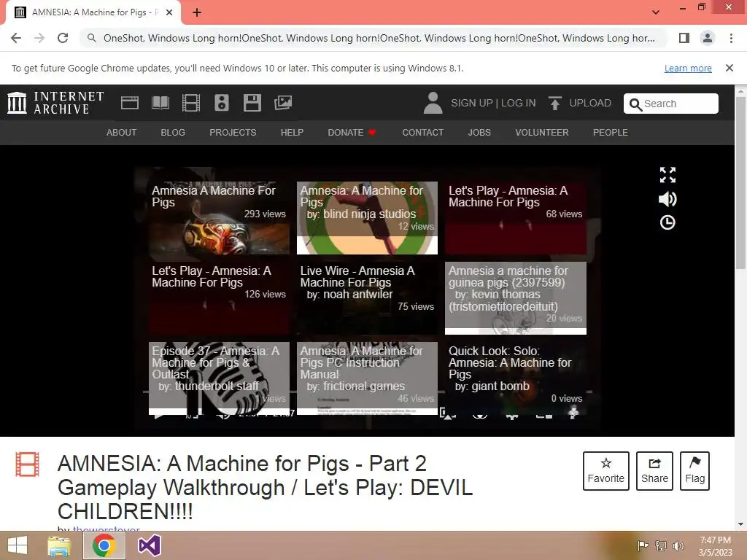The width and height of the screenshot is (747, 560).
Task: Open Windows Start button
Action: point(18,545)
